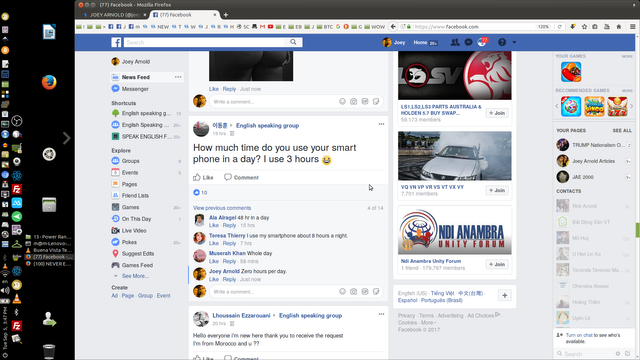The image size is (640, 360).
Task: Open Games under Explore
Action: (x=130, y=207)
